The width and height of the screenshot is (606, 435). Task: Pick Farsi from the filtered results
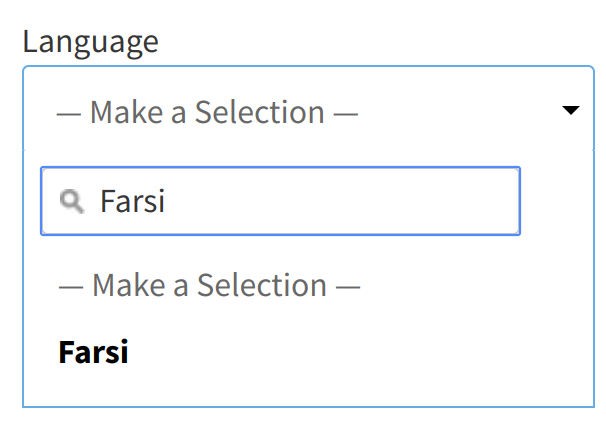point(94,352)
